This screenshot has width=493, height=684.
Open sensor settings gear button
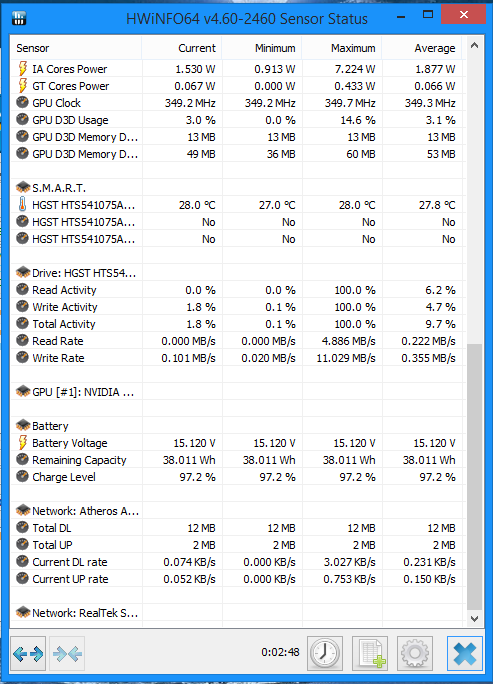tap(415, 653)
